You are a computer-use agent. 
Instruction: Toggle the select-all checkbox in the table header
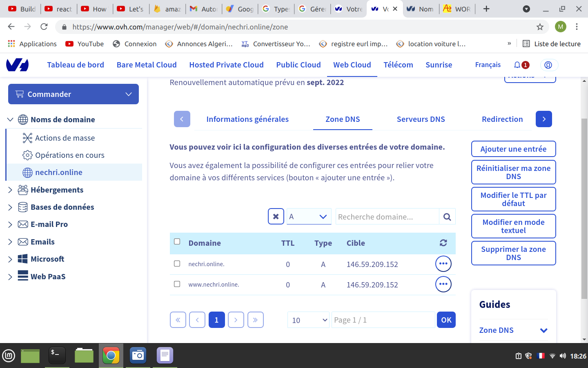point(177,242)
